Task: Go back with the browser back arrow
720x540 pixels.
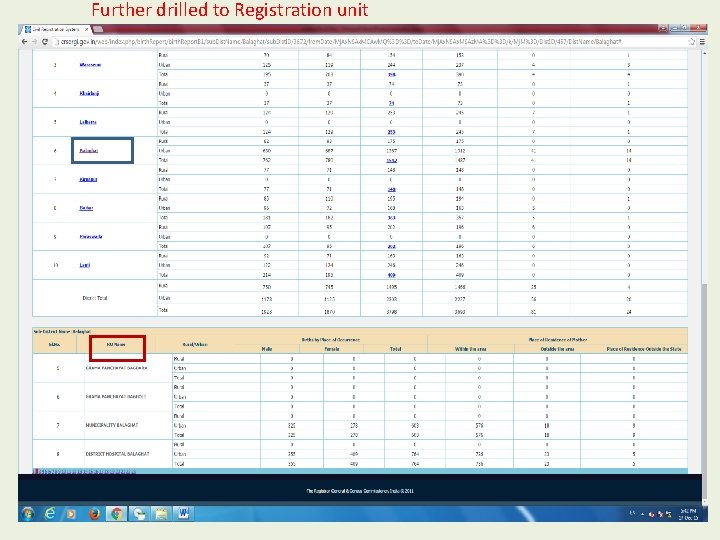Action: click(x=25, y=42)
